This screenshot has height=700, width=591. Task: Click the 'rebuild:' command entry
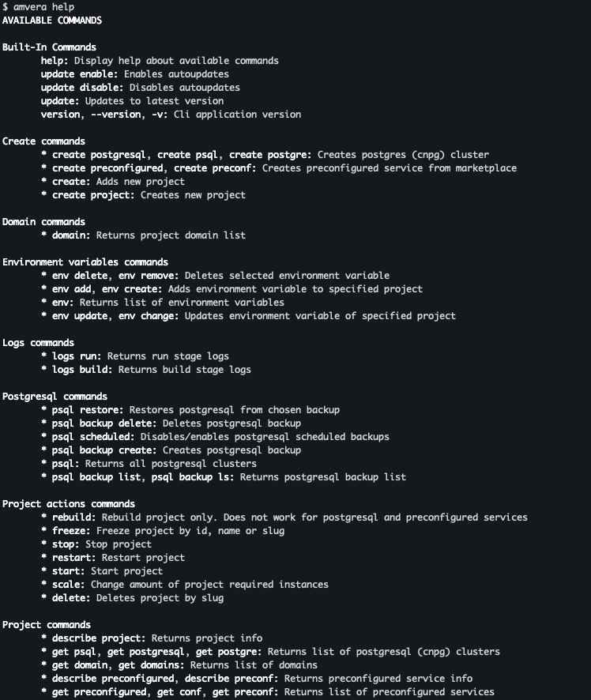74,517
